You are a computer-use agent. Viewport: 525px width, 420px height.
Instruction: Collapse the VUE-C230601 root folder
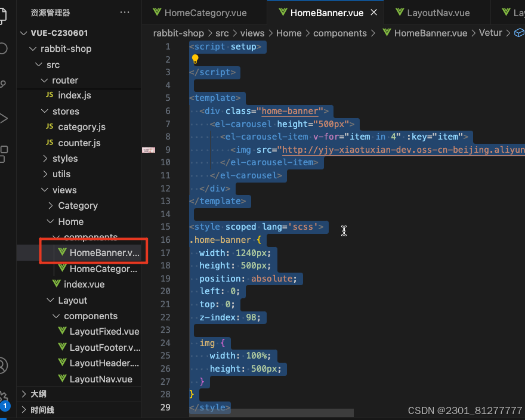point(23,33)
